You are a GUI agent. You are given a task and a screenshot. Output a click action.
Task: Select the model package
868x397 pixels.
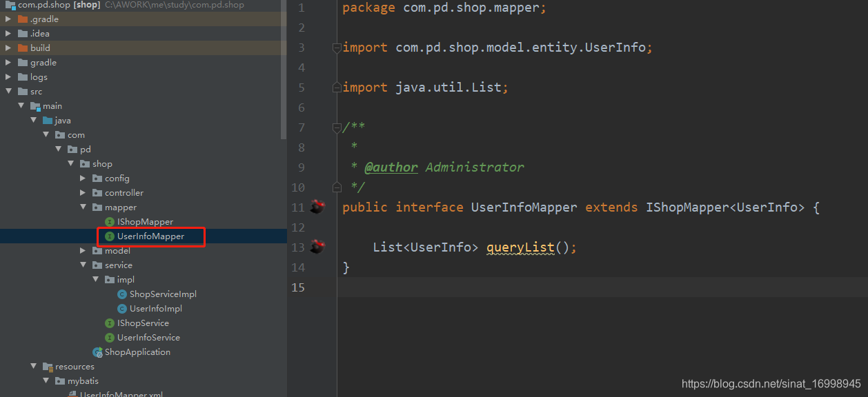(x=117, y=250)
